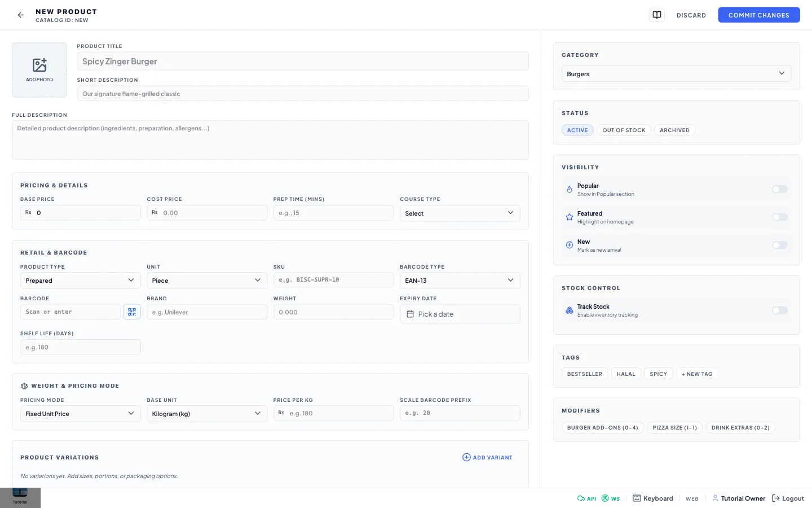Select the Halal tag
812x508 pixels.
click(626, 374)
